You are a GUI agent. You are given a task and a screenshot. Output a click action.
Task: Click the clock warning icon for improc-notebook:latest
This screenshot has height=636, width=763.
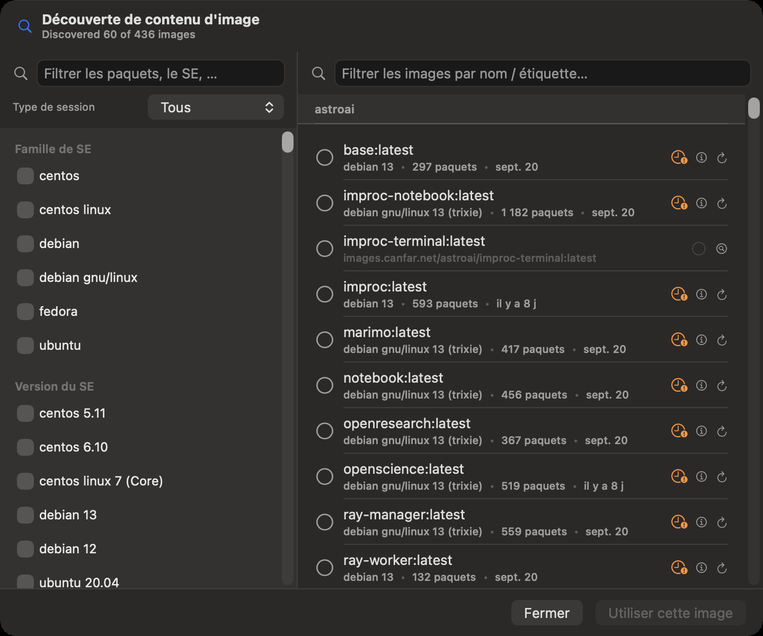point(679,203)
